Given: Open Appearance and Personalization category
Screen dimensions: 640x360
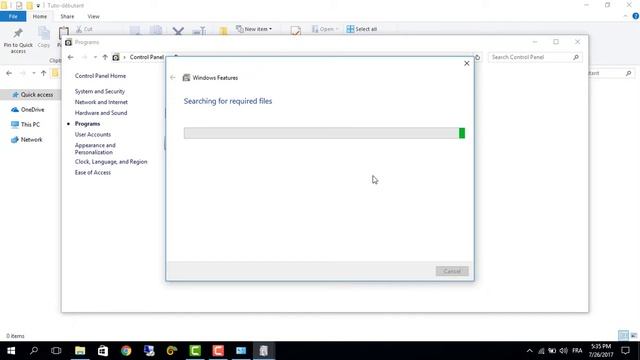Looking at the screenshot, I should click(x=95, y=149).
